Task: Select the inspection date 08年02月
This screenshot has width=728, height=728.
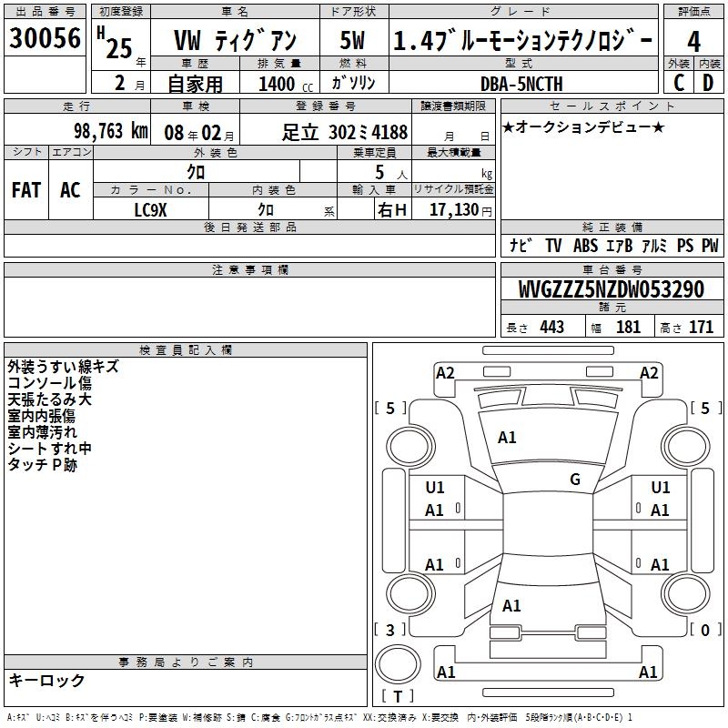Action: (199, 133)
